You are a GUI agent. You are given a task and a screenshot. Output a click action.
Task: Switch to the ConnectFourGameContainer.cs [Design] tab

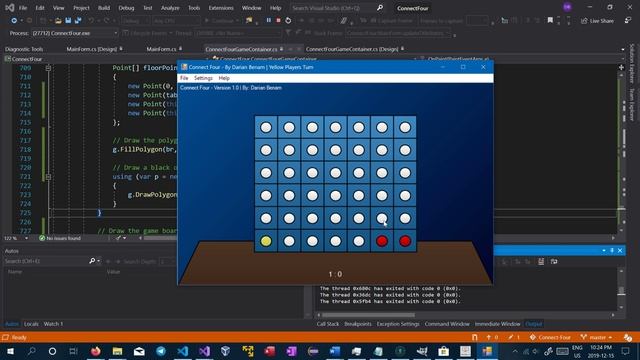coord(352,49)
